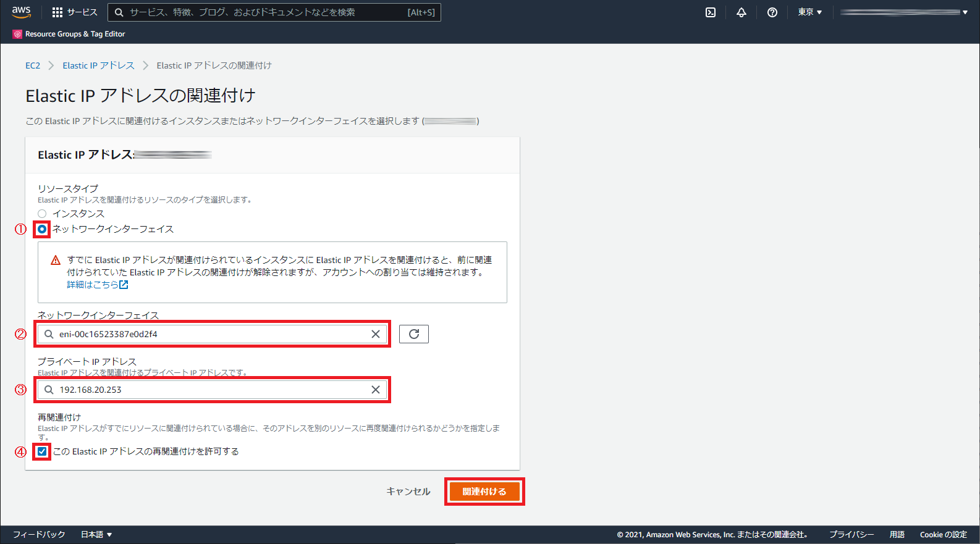Open the プライバシー link
The width and height of the screenshot is (980, 544).
click(851, 535)
